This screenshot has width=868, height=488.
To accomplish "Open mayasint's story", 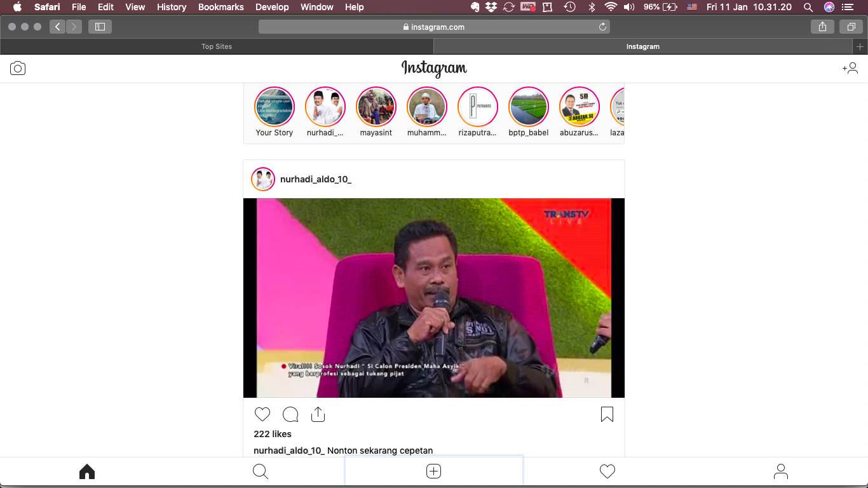I will [376, 107].
